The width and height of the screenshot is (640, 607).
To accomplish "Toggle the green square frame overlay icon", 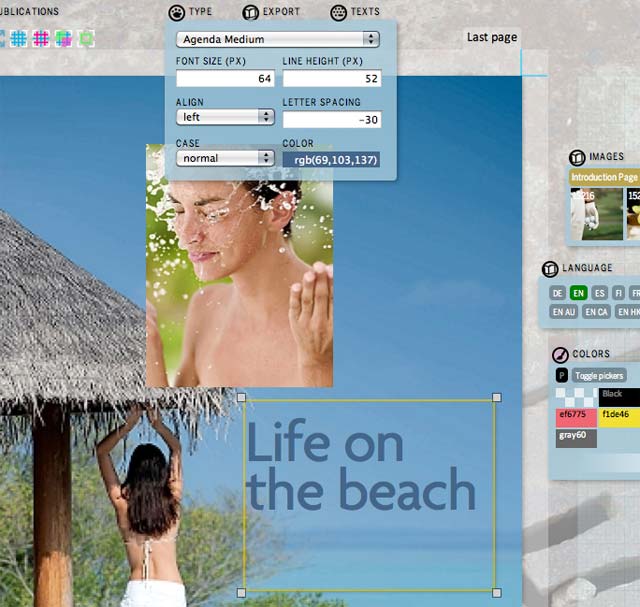I will point(86,39).
